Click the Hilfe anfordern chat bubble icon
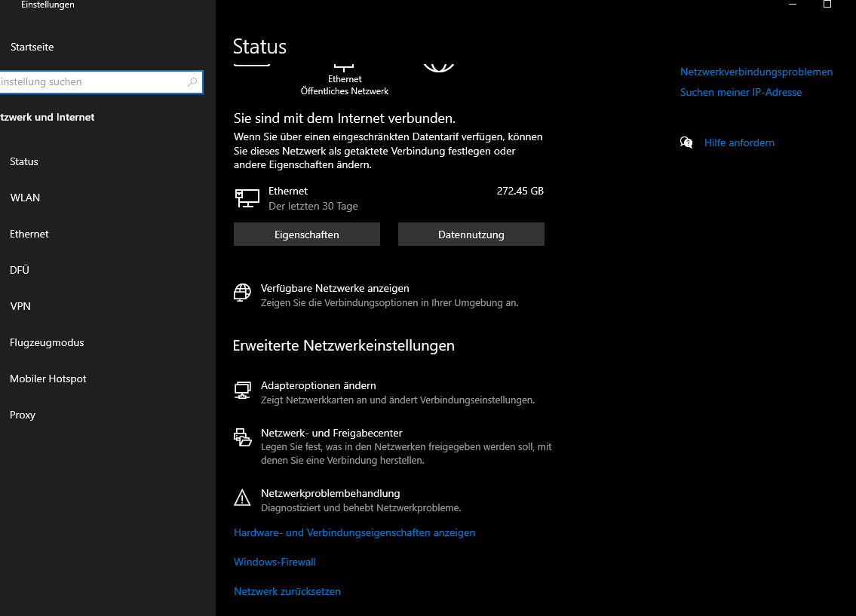Viewport: 856px width, 616px height. pyautogui.click(x=686, y=143)
